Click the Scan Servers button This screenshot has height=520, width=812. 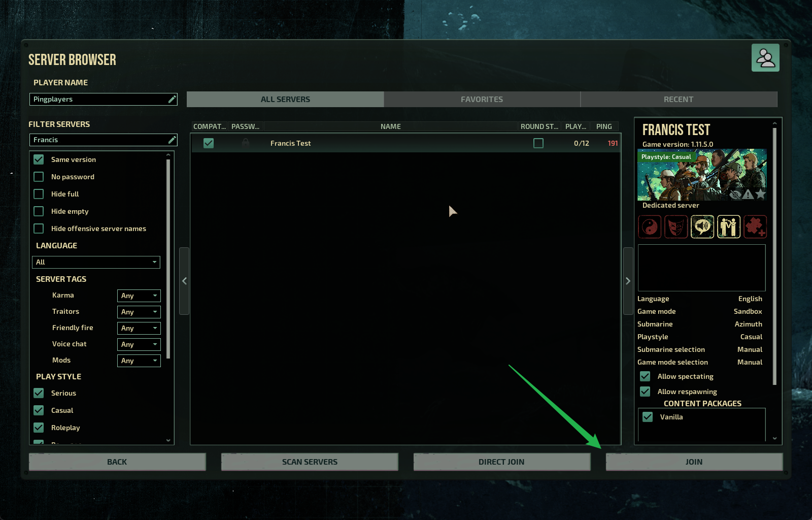pyautogui.click(x=310, y=462)
